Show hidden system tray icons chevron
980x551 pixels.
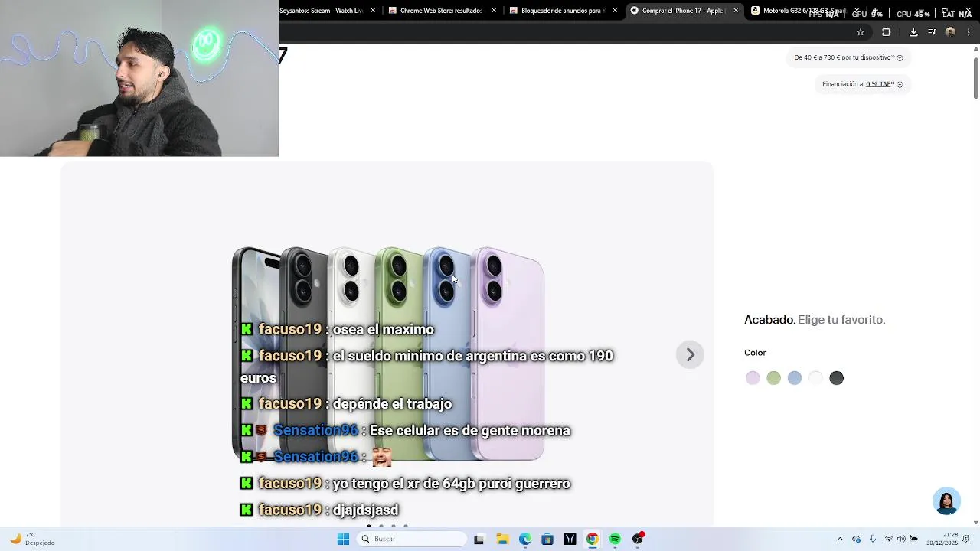coord(840,539)
